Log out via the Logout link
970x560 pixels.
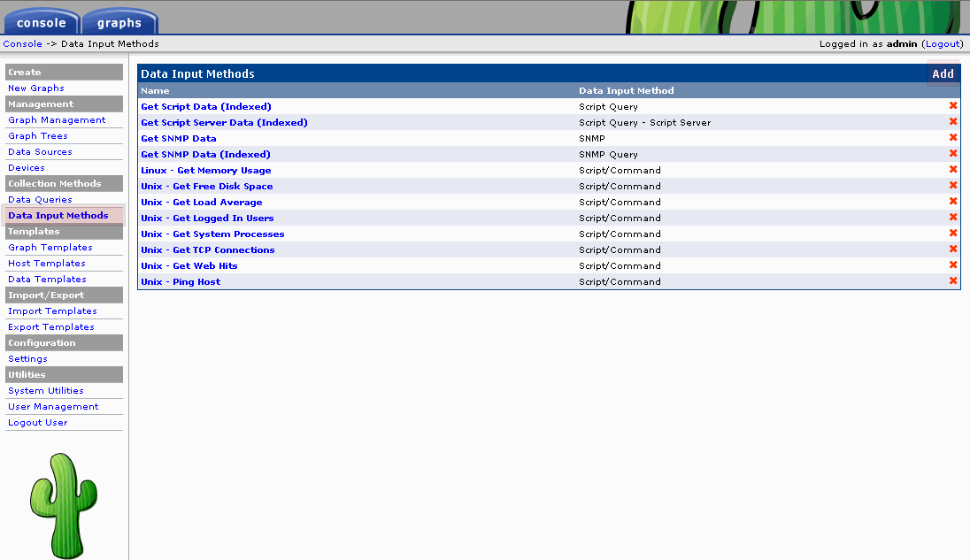tap(942, 43)
